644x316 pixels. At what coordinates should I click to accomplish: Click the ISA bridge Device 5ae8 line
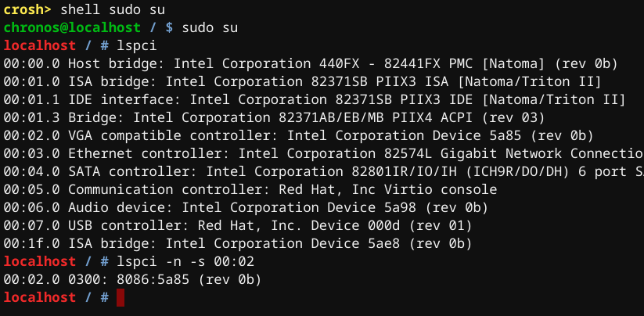(x=238, y=244)
